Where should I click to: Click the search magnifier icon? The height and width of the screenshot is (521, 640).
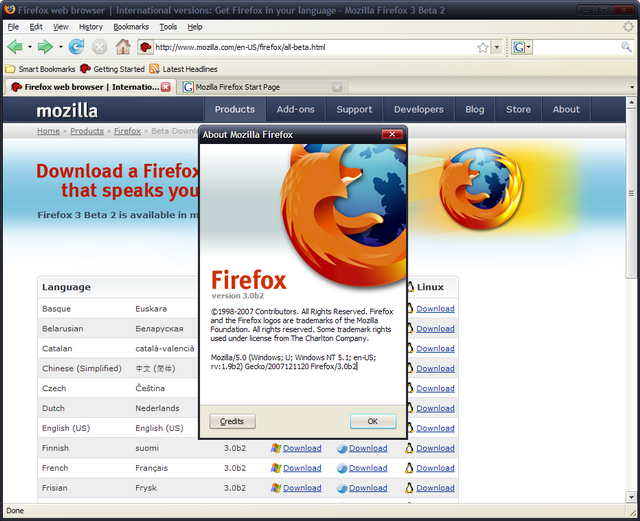click(626, 47)
